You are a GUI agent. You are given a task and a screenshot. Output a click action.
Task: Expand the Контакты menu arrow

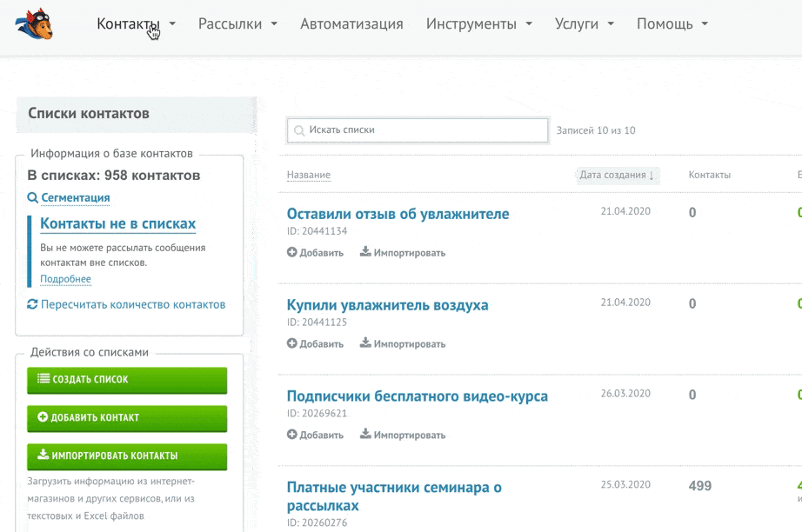172,23
